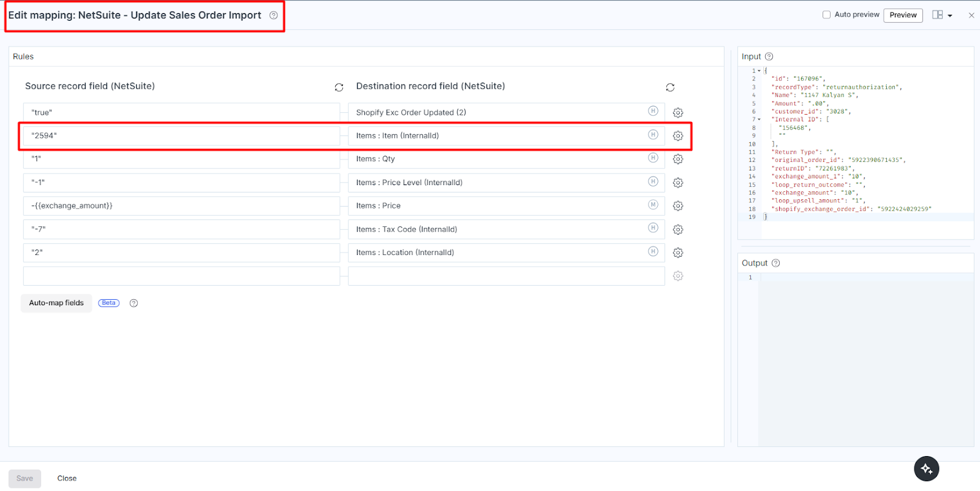Viewport: 980px width, 491px height.
Task: Open settings for Shopify Exc Order Updated row
Action: (678, 113)
